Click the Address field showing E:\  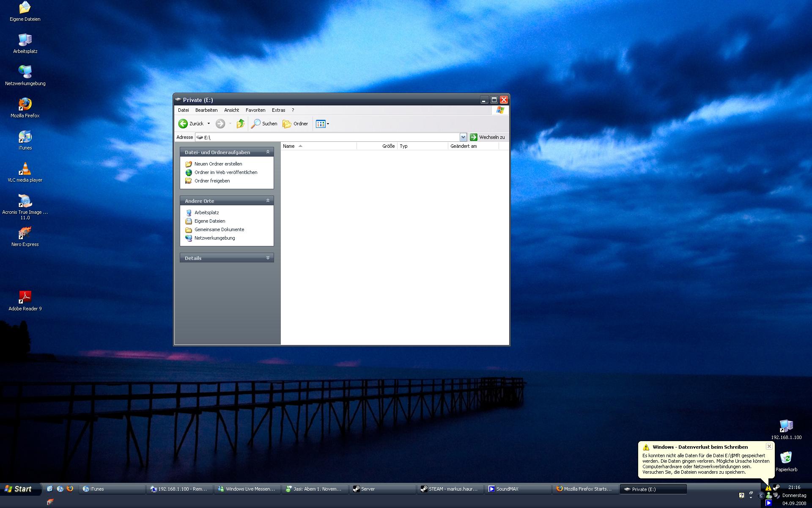pyautogui.click(x=330, y=137)
